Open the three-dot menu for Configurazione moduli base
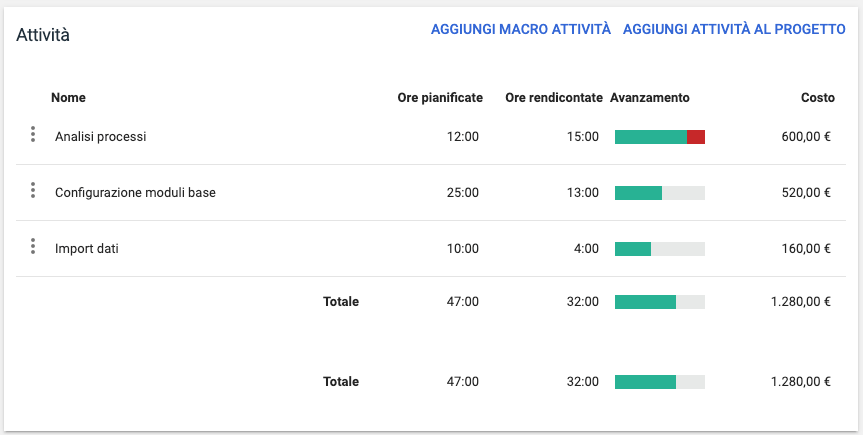 (x=33, y=191)
